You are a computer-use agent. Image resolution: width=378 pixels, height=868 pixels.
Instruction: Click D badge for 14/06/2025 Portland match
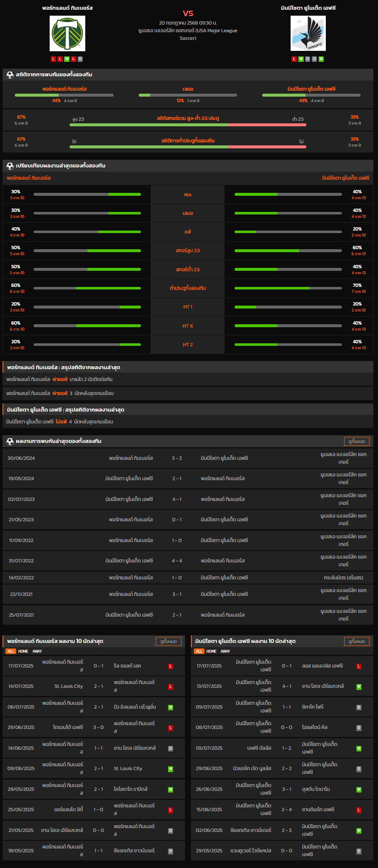pyautogui.click(x=171, y=748)
